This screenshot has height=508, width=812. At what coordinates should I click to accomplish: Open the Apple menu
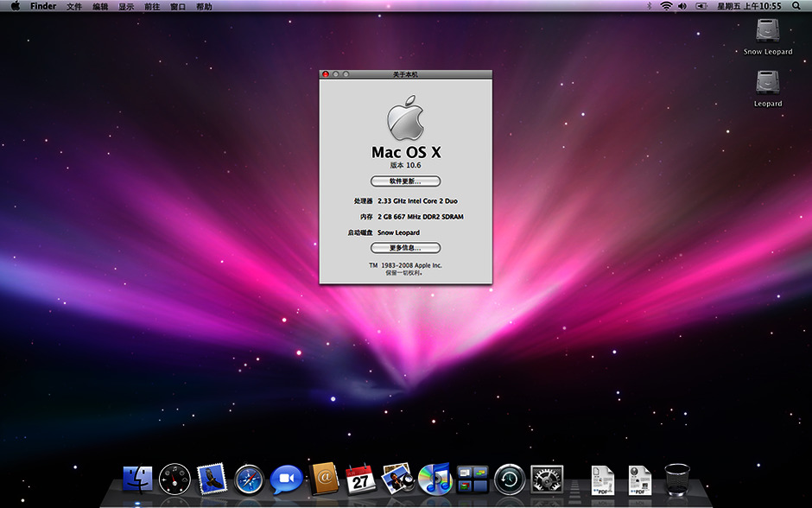coord(15,6)
